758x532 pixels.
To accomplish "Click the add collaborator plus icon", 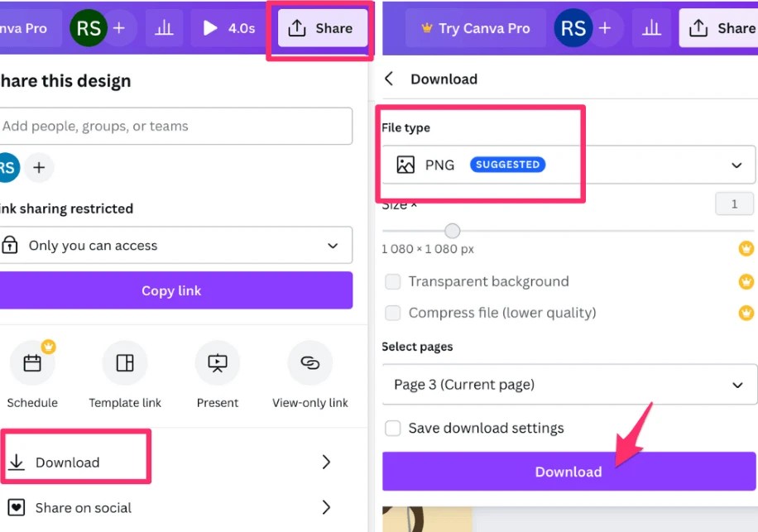I will [x=119, y=27].
